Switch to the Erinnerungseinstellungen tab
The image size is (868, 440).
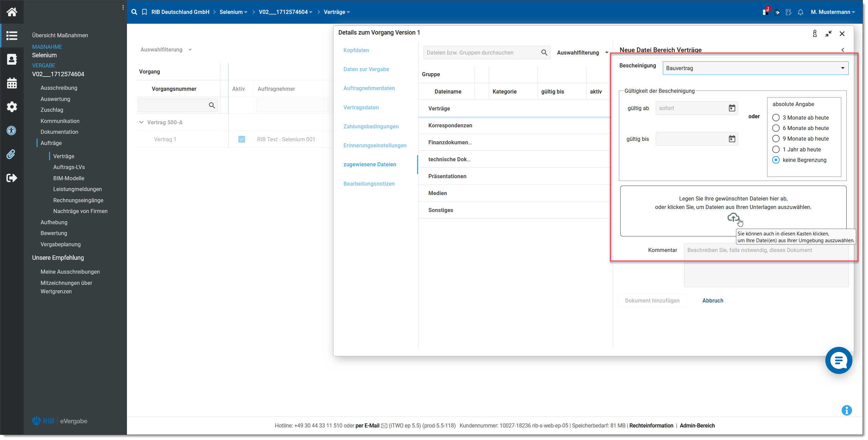click(x=375, y=145)
